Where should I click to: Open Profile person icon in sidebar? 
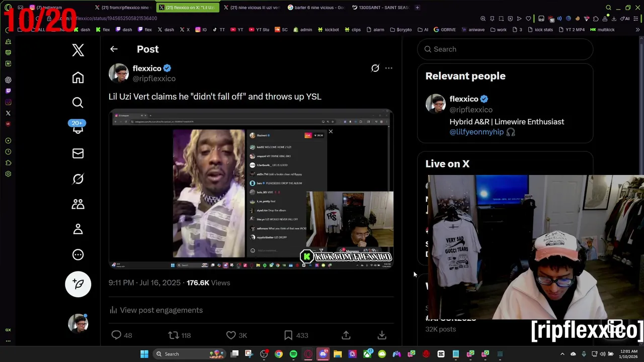tap(78, 229)
